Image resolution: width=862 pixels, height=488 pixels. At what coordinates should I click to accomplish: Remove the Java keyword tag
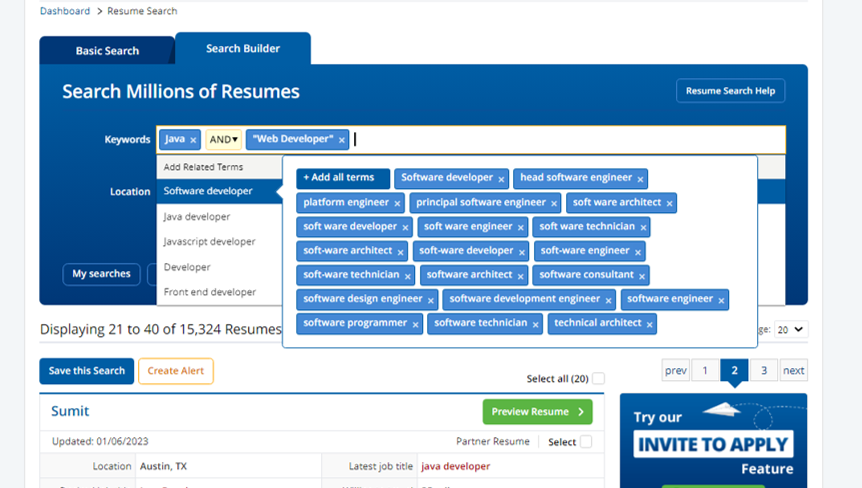pyautogui.click(x=193, y=140)
